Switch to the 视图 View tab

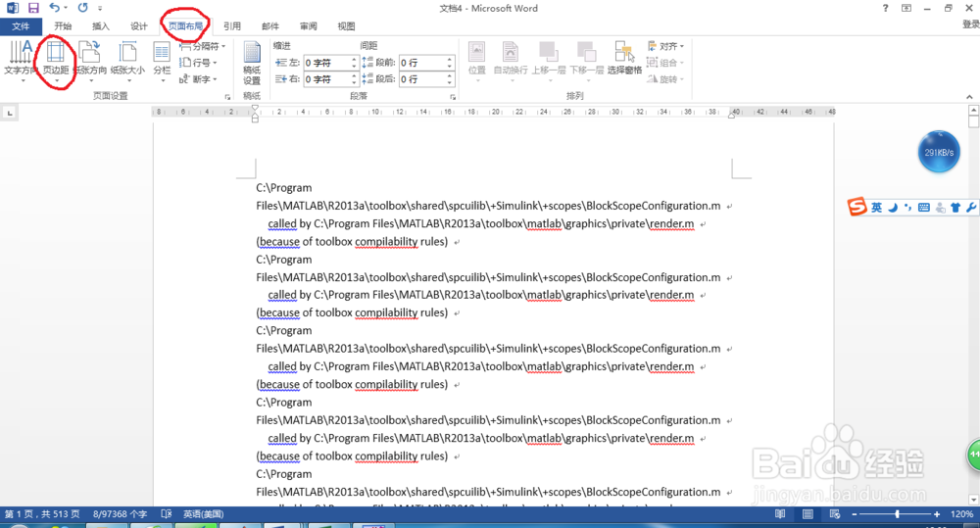[346, 26]
